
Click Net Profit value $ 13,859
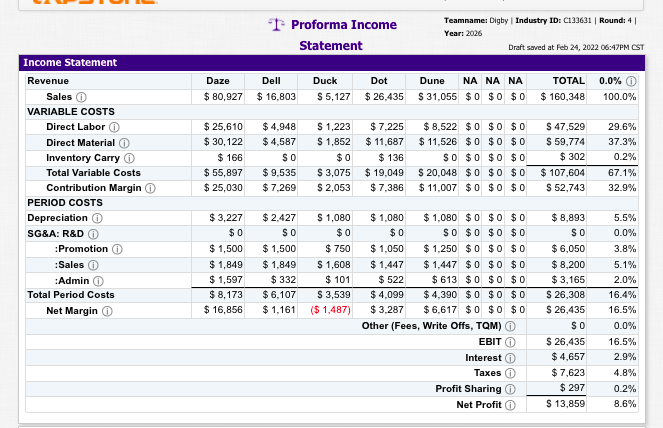pyautogui.click(x=566, y=404)
